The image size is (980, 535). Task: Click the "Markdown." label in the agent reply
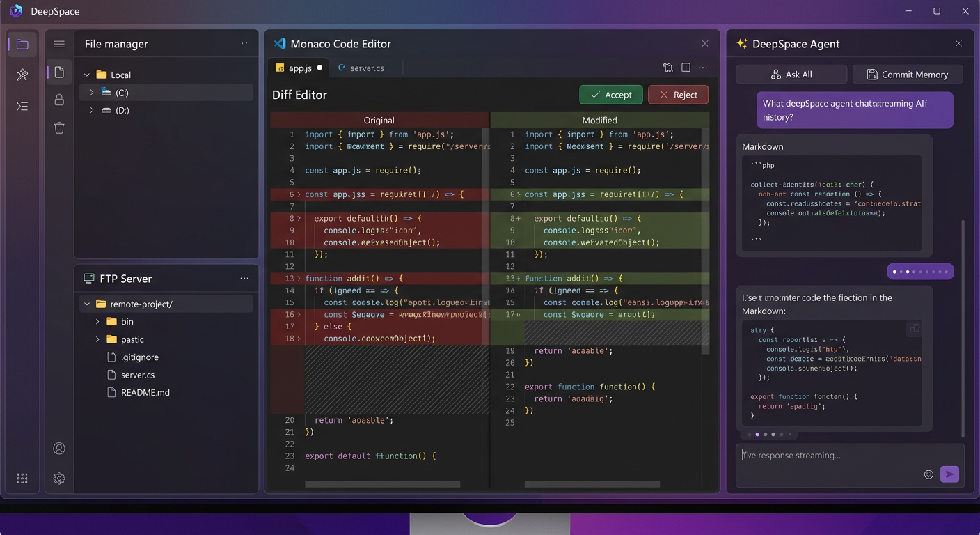pos(763,147)
